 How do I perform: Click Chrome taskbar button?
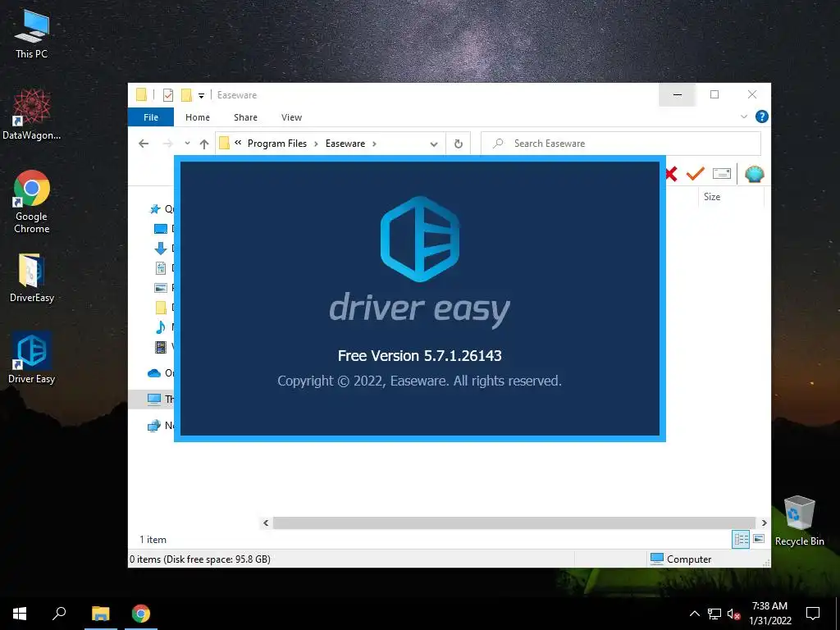click(x=141, y=614)
